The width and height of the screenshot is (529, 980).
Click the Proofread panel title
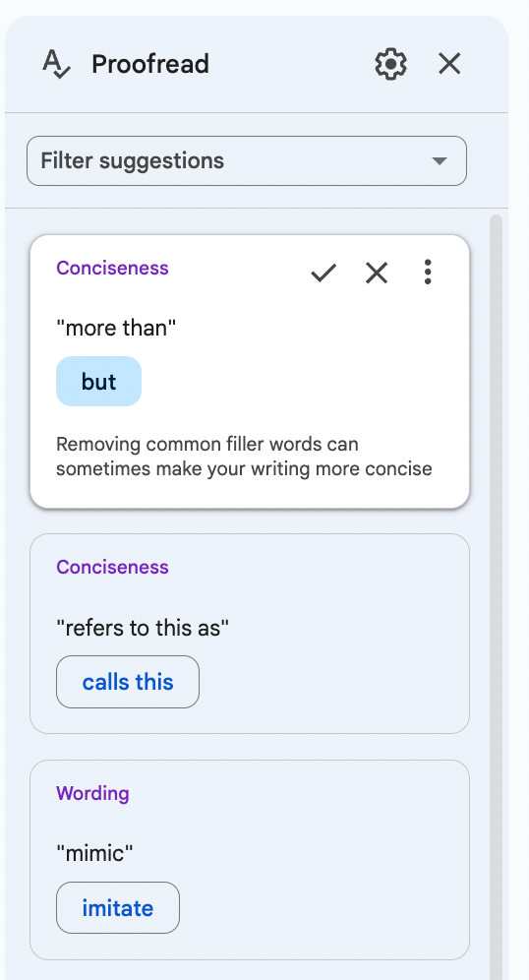[149, 64]
